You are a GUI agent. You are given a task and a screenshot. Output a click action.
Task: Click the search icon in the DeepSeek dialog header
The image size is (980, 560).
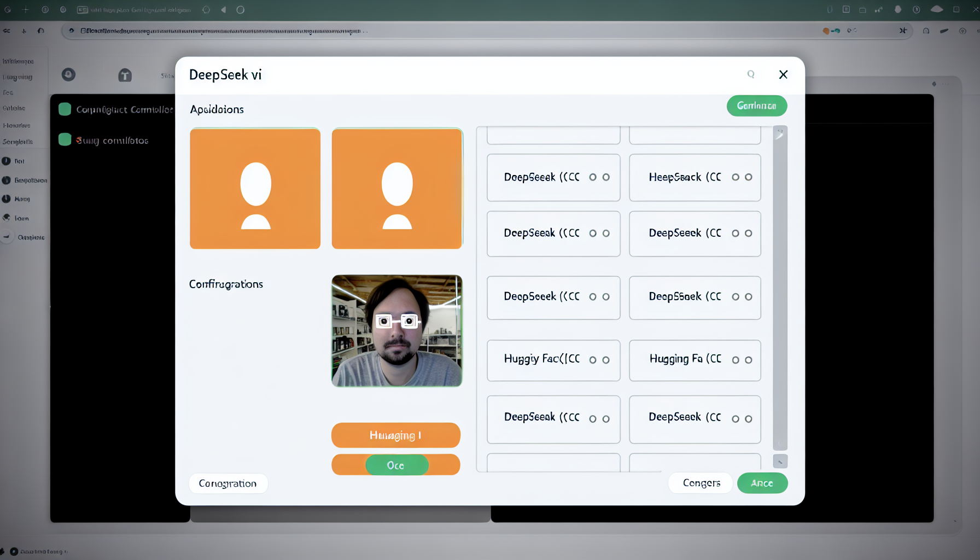point(751,74)
